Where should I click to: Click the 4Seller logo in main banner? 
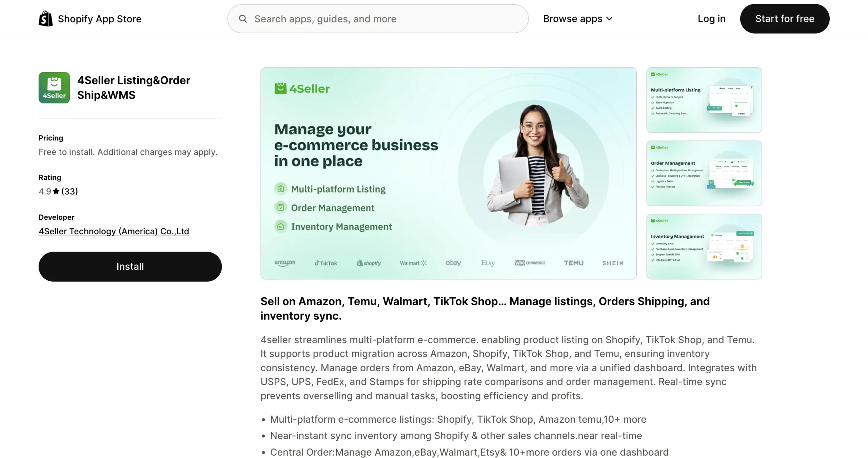pyautogui.click(x=302, y=88)
